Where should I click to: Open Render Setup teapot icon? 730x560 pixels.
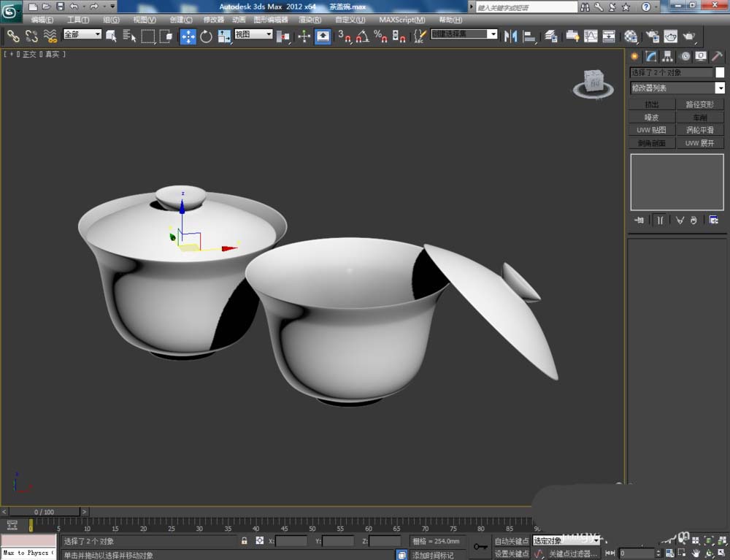(652, 37)
